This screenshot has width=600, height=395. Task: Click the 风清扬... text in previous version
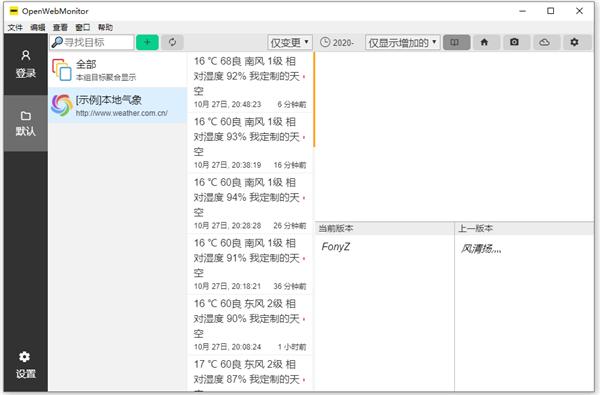(x=481, y=249)
